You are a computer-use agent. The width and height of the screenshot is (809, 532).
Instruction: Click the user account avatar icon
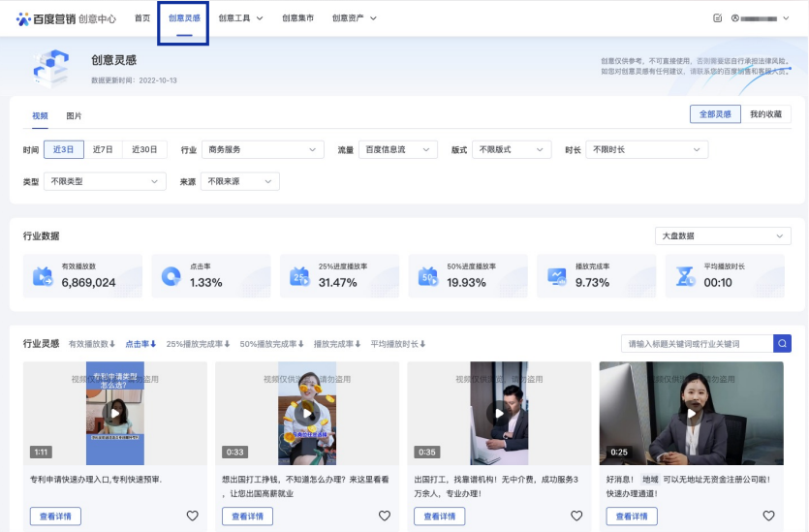[x=735, y=18]
